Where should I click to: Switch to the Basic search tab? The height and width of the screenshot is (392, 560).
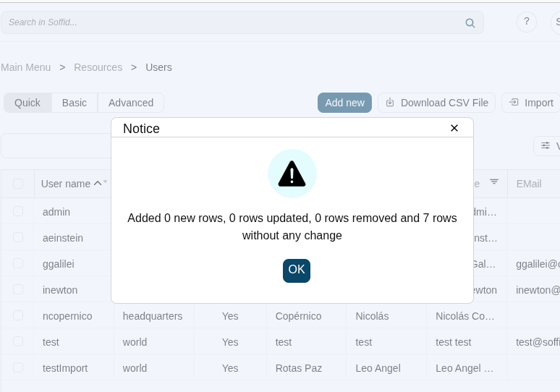pos(75,103)
